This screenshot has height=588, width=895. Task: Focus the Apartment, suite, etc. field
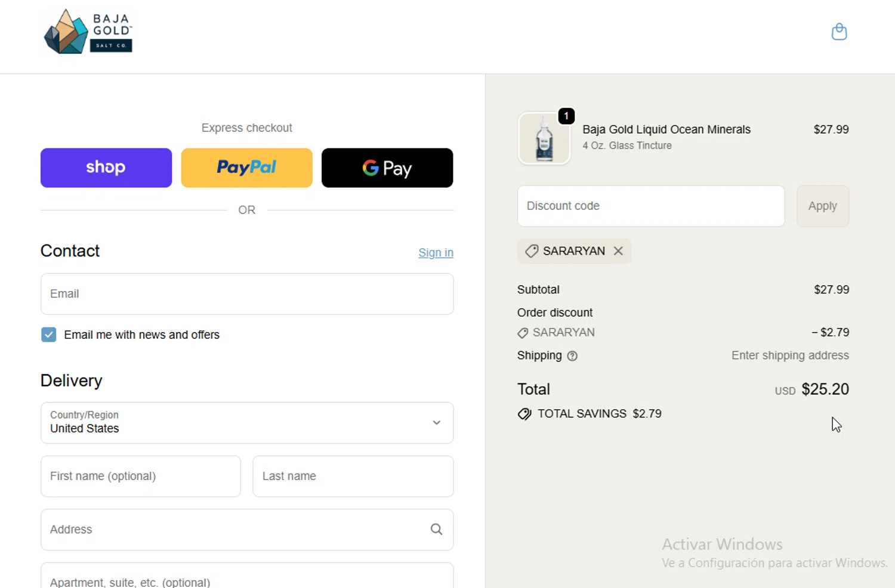tap(247, 576)
